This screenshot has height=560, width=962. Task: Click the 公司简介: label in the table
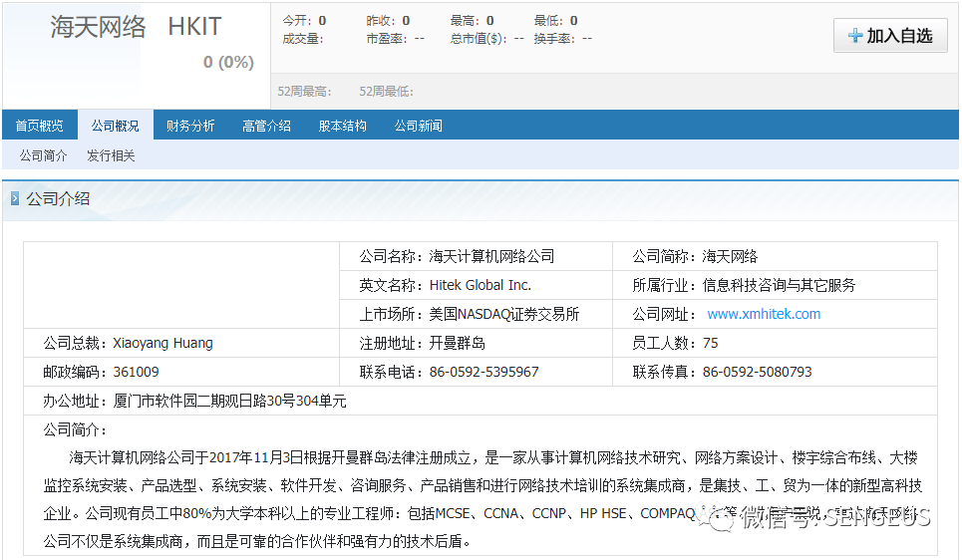click(x=75, y=429)
